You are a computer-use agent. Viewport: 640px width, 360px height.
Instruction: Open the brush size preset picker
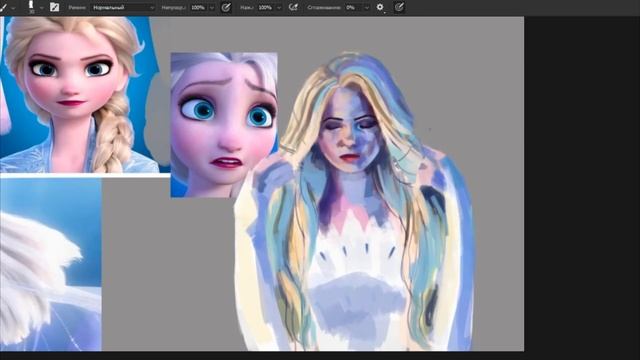point(31,7)
